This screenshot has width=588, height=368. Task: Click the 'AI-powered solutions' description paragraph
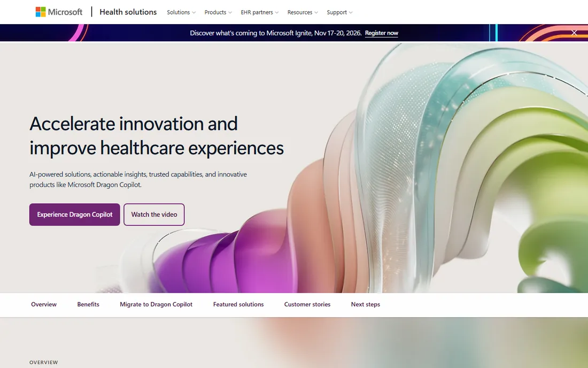point(138,180)
